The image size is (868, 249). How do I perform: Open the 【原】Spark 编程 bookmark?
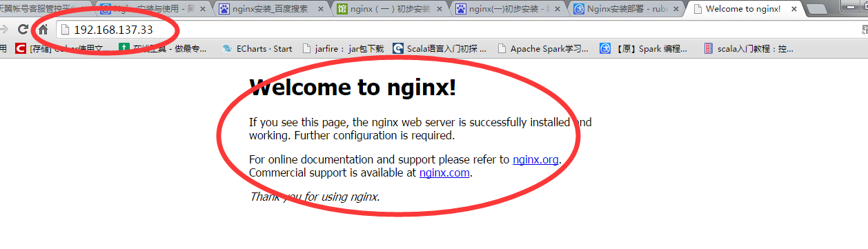644,49
